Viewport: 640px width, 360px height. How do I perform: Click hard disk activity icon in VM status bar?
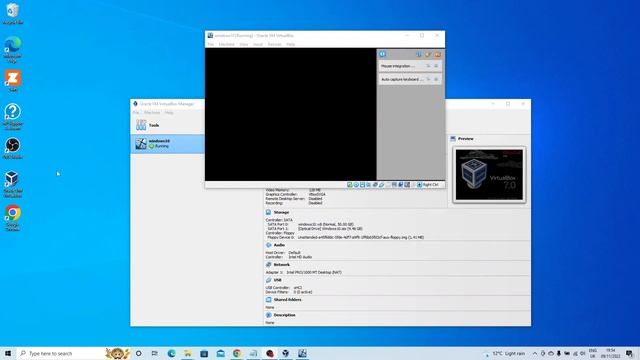[350, 185]
